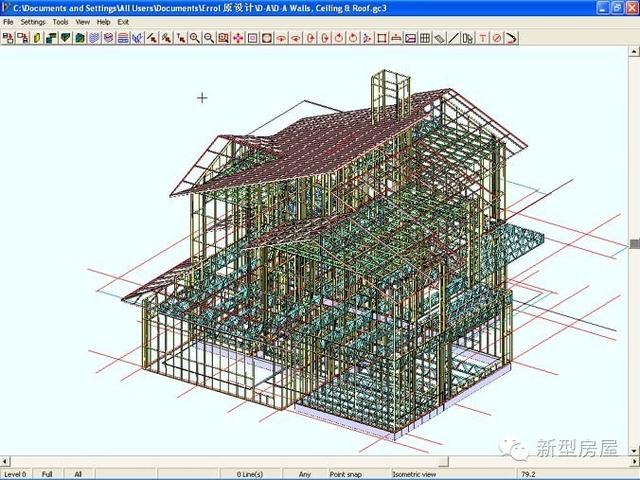
Task: Click the yellow panel icon in toolbar
Action: 37,38
